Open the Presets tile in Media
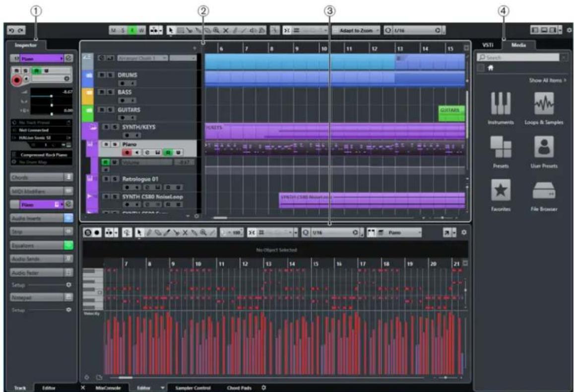Viewport: 574px width, 392px height. click(501, 152)
